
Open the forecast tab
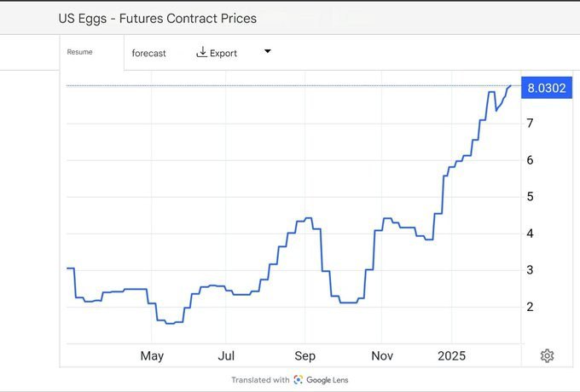point(149,53)
